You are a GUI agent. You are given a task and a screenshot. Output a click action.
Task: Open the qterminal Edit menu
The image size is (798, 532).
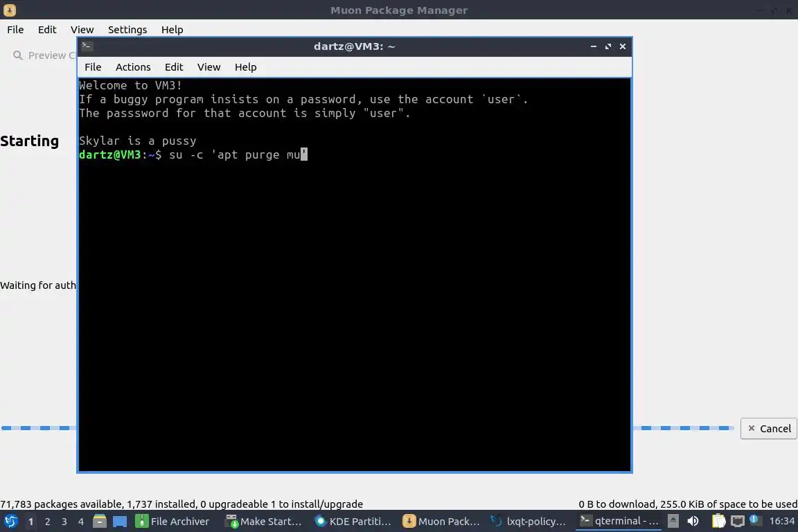(174, 67)
